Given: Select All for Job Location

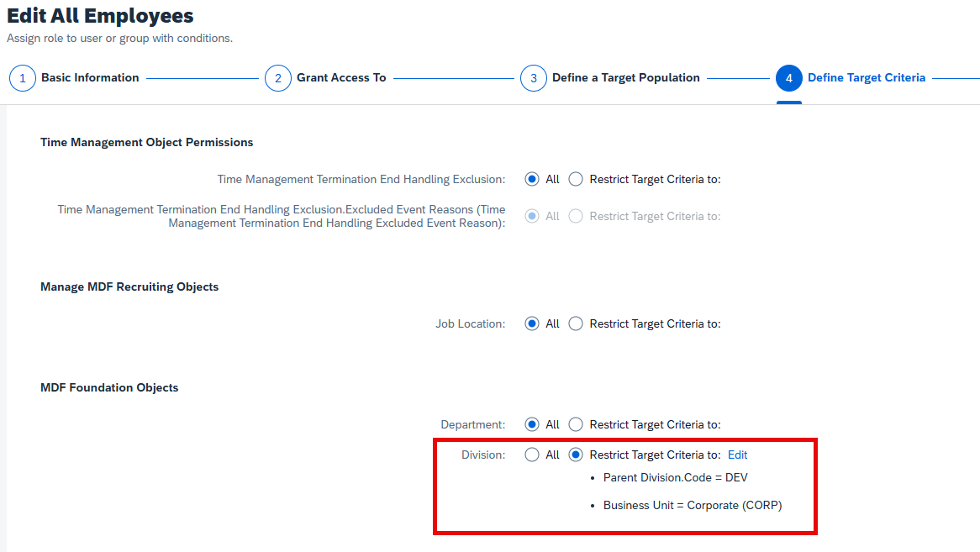Looking at the screenshot, I should pos(532,323).
